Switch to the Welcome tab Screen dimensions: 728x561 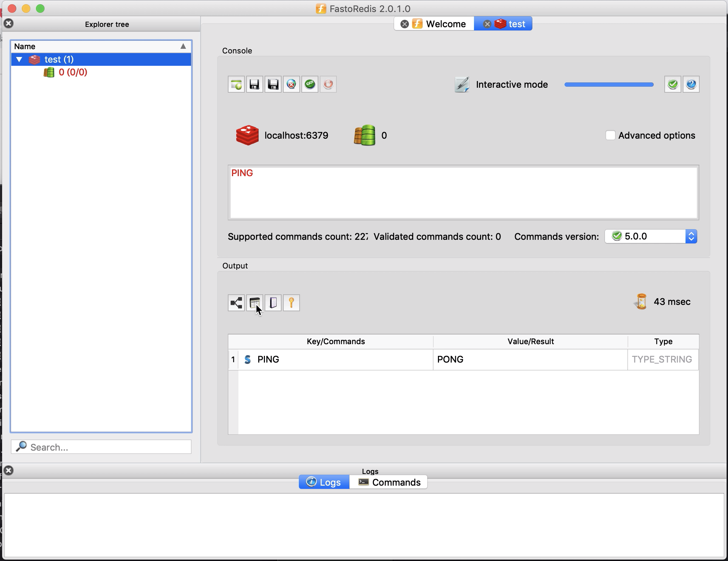point(434,24)
